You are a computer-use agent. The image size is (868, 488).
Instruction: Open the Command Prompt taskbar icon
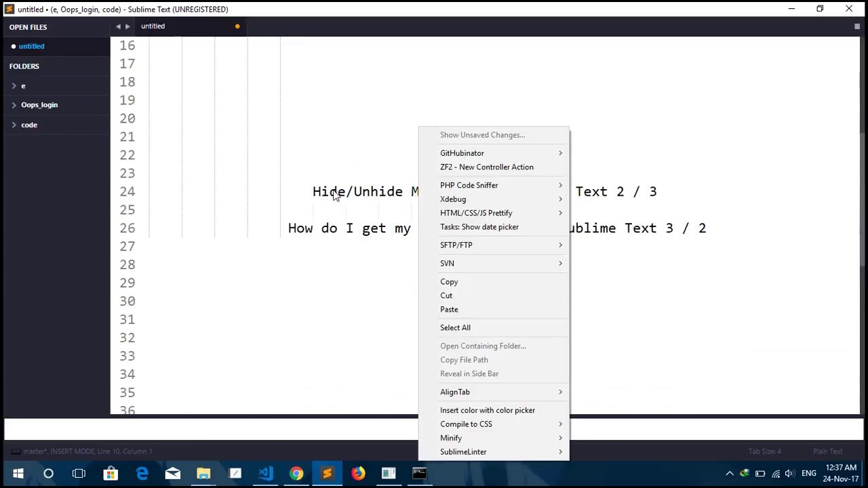[420, 473]
